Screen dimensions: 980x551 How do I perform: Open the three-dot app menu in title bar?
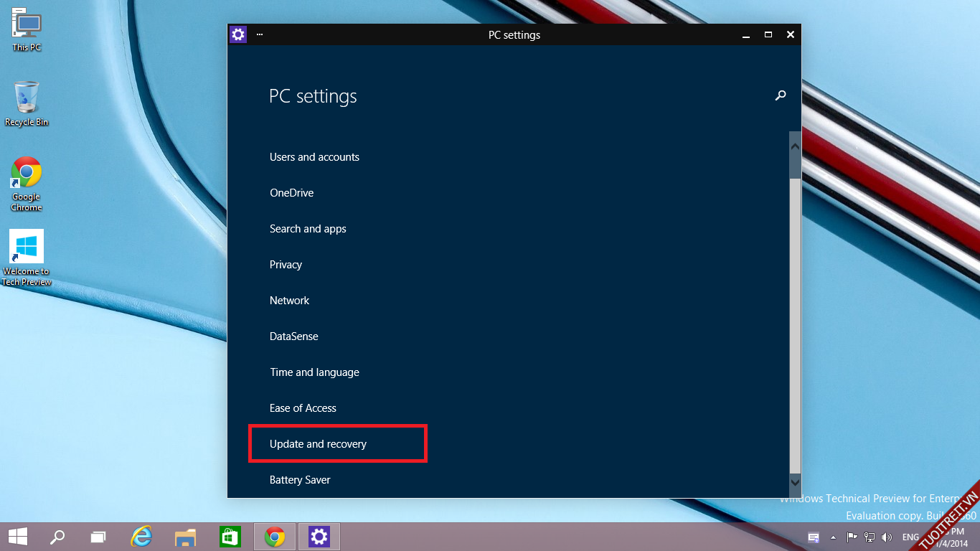(x=260, y=34)
